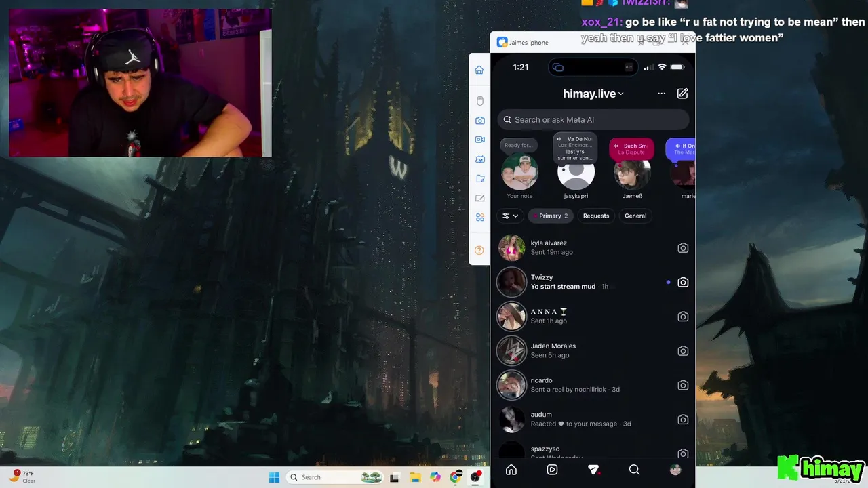Open the apps grid icon in sidebar
The height and width of the screenshot is (488, 868).
(x=479, y=218)
